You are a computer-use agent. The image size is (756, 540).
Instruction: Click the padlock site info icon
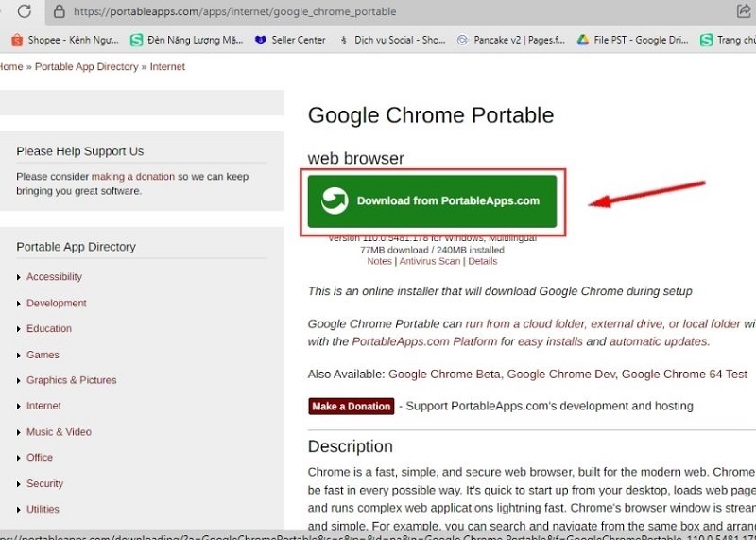point(60,11)
